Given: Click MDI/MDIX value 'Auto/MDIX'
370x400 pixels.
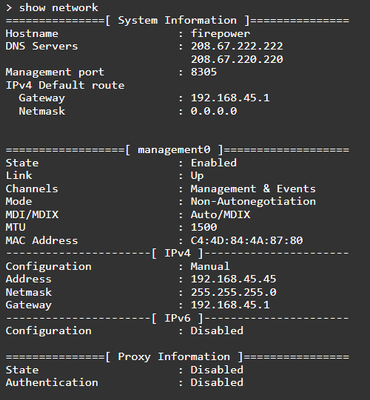Looking at the screenshot, I should 220,214.
